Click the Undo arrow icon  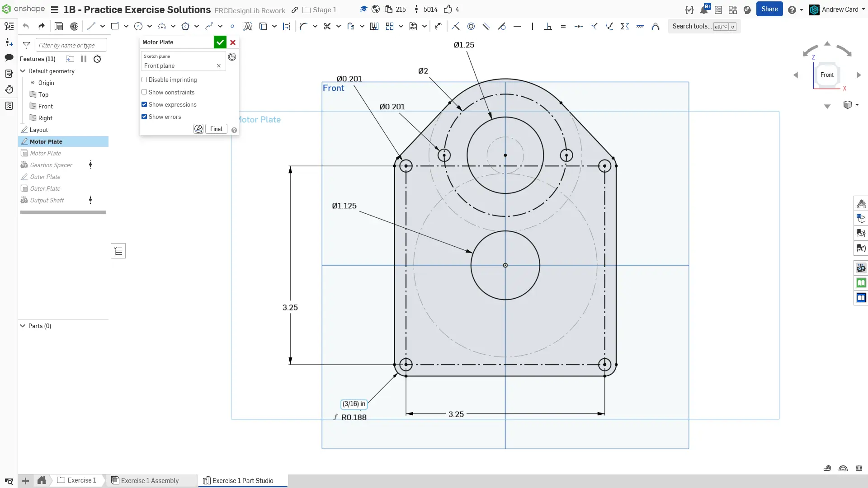point(26,26)
